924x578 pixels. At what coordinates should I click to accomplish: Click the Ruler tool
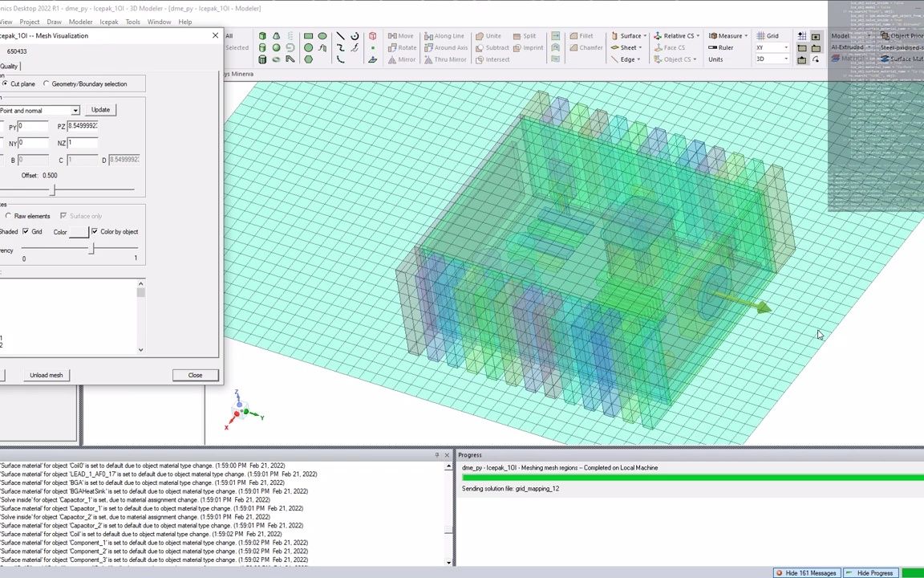coord(721,47)
